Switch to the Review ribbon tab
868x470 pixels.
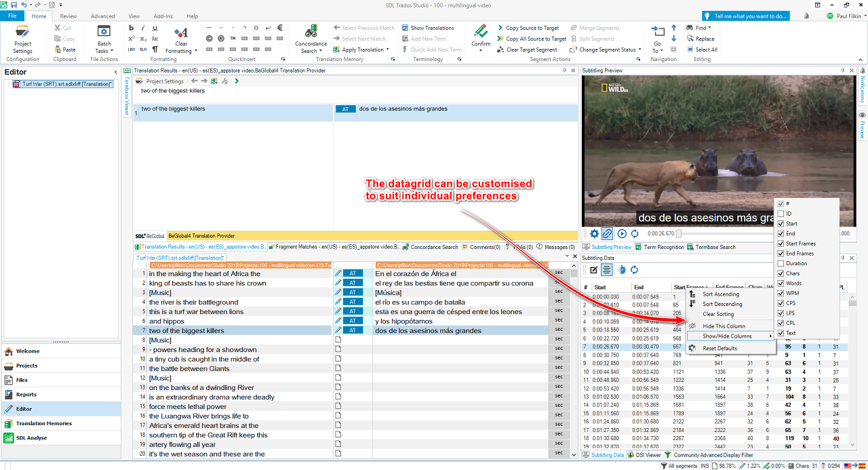coord(68,16)
